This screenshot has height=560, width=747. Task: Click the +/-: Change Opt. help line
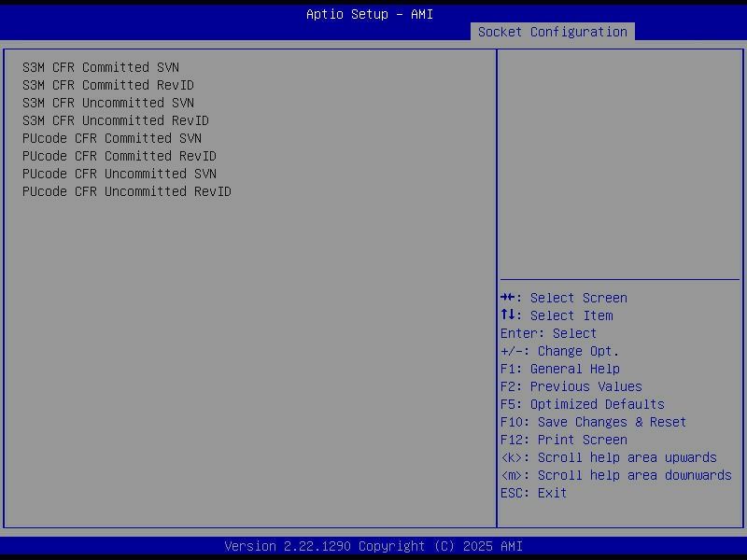559,351
